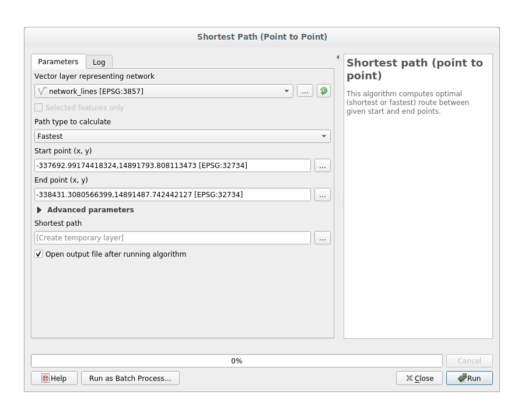
Task: Pick end point on map ellipsis button
Action: [322, 195]
